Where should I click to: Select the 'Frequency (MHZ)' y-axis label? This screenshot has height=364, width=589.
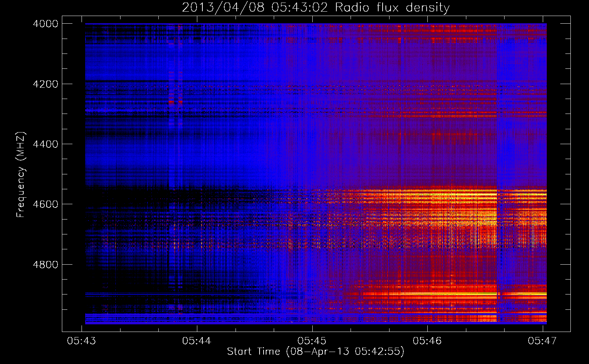pyautogui.click(x=21, y=175)
